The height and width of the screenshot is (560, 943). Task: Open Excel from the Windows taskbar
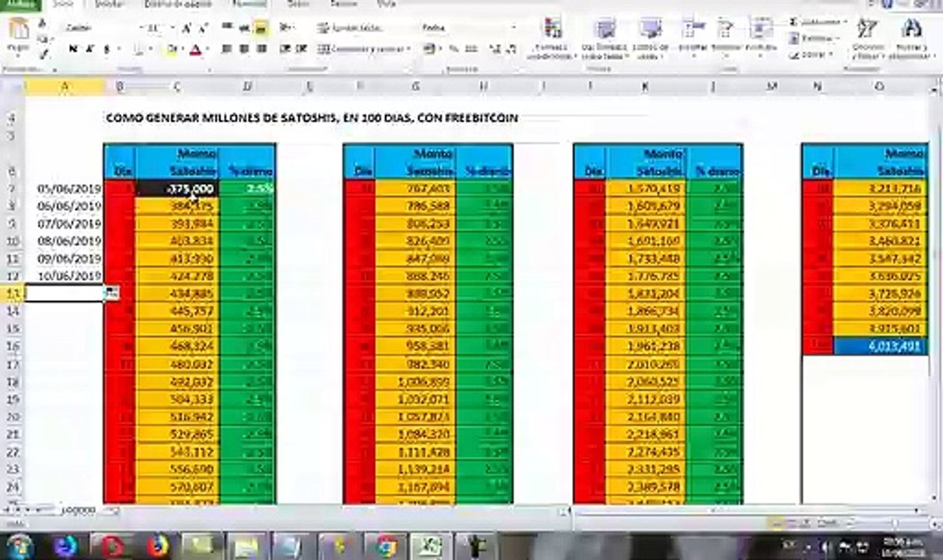pos(429,546)
